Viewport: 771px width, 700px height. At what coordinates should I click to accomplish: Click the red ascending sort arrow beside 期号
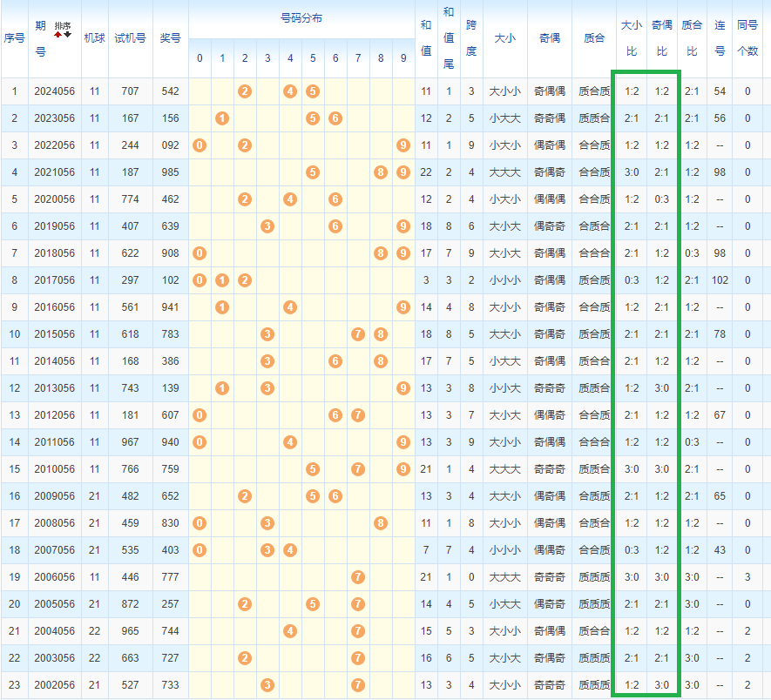[57, 34]
